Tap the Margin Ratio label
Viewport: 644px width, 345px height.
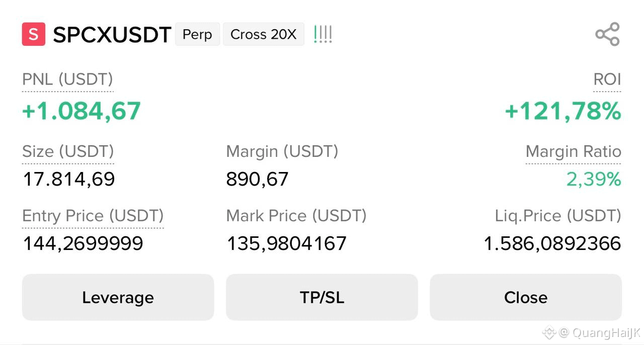click(574, 151)
